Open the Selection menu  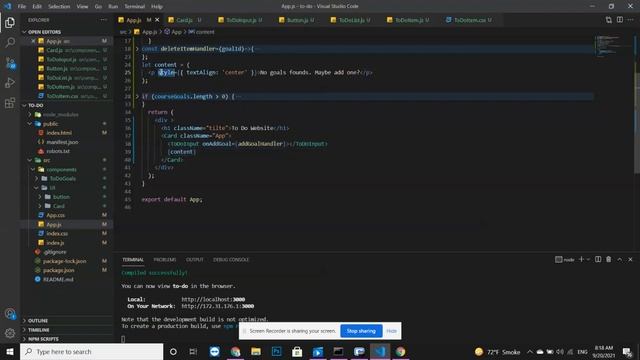click(x=59, y=7)
